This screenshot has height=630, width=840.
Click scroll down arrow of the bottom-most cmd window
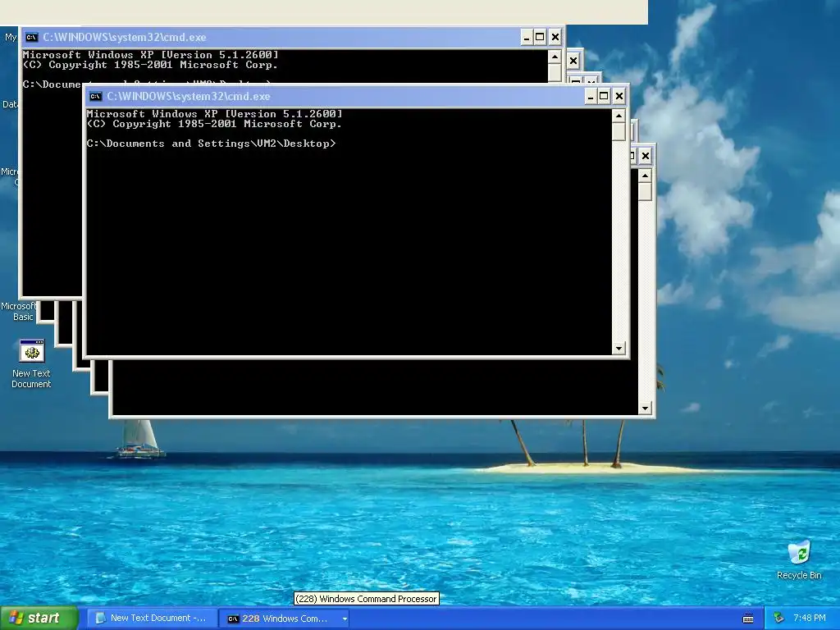tap(645, 409)
